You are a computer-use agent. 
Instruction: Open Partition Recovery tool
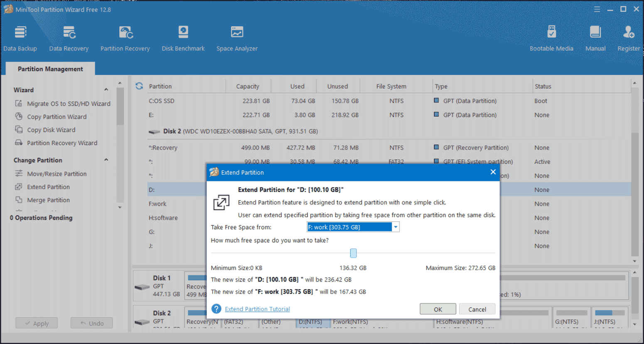click(125, 39)
